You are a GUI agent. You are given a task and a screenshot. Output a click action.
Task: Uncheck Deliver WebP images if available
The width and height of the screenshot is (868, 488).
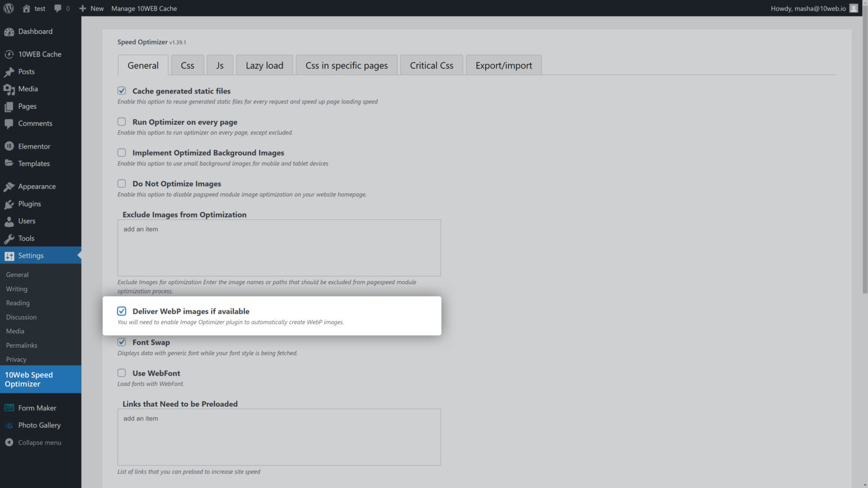pos(121,311)
